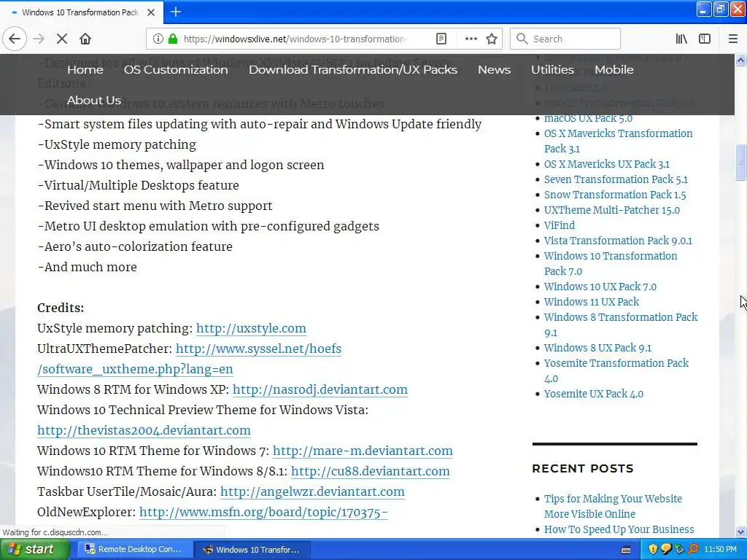Open angelwzr.deviantart.com link
Screen dimensions: 747x560
tap(312, 492)
